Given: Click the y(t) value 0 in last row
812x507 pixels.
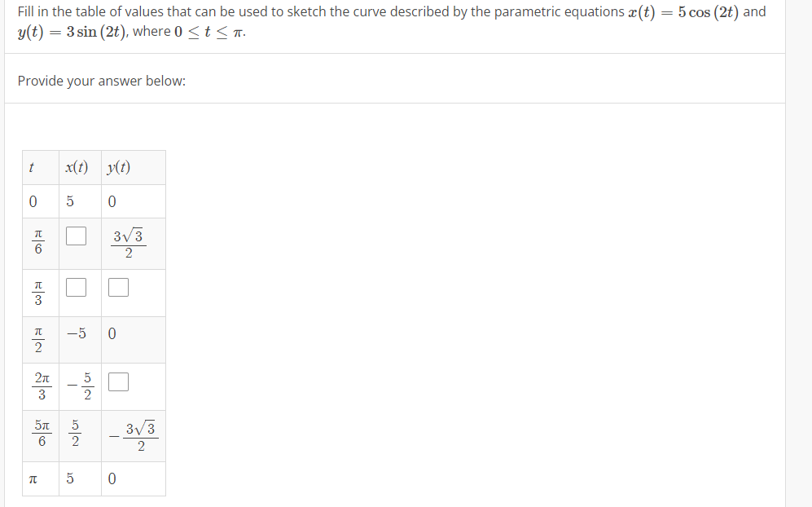Looking at the screenshot, I should [111, 478].
